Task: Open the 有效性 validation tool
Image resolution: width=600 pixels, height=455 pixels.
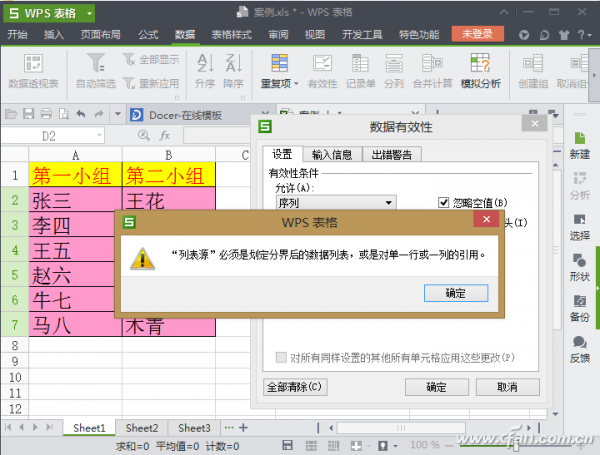Action: (323, 71)
